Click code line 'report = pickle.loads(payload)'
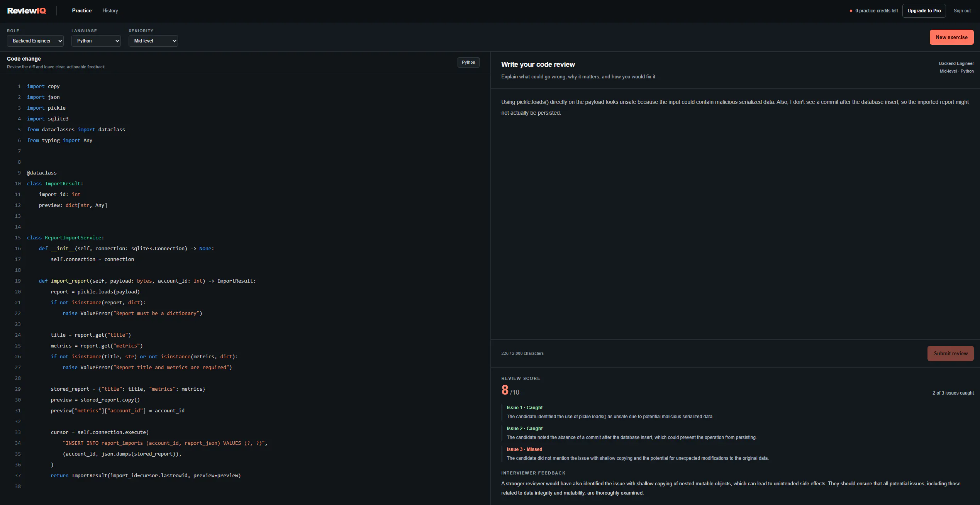The height and width of the screenshot is (505, 980). 95,292
